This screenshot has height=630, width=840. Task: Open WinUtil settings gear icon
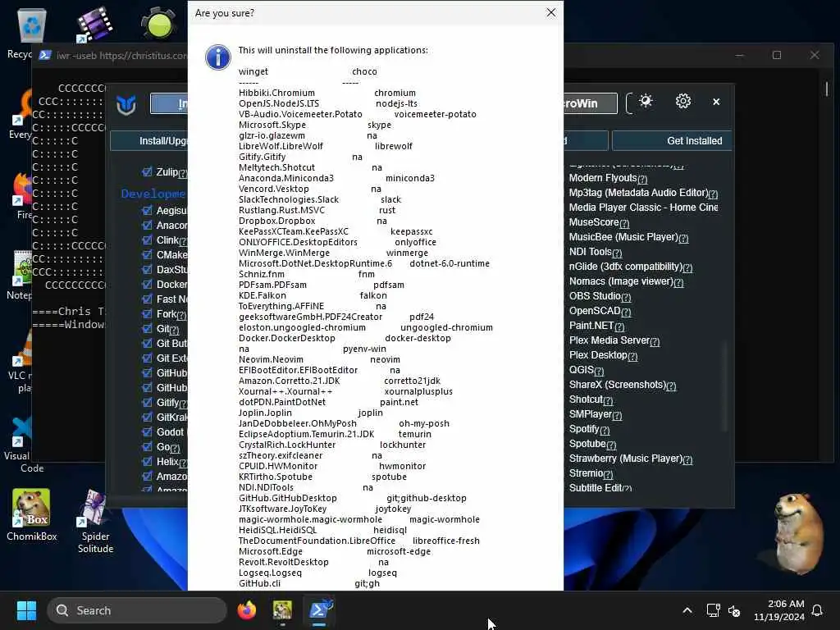[x=683, y=101]
